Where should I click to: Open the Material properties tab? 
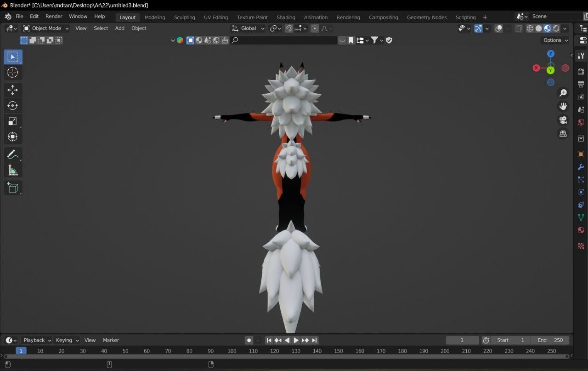click(581, 230)
